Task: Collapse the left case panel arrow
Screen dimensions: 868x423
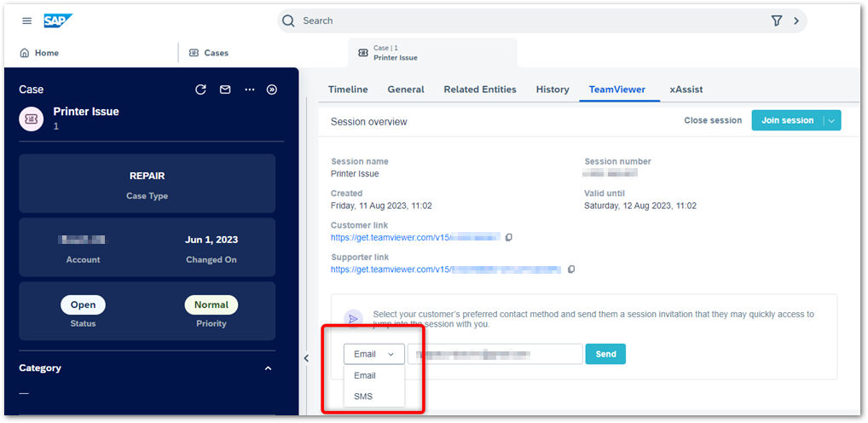Action: tap(306, 359)
